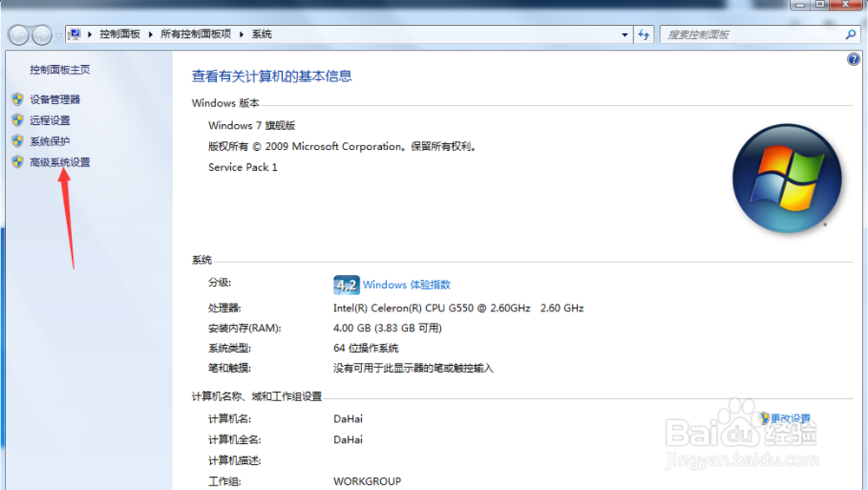Open help via blue question mark icon
Viewport: 868px width, 490px height.
click(x=853, y=59)
